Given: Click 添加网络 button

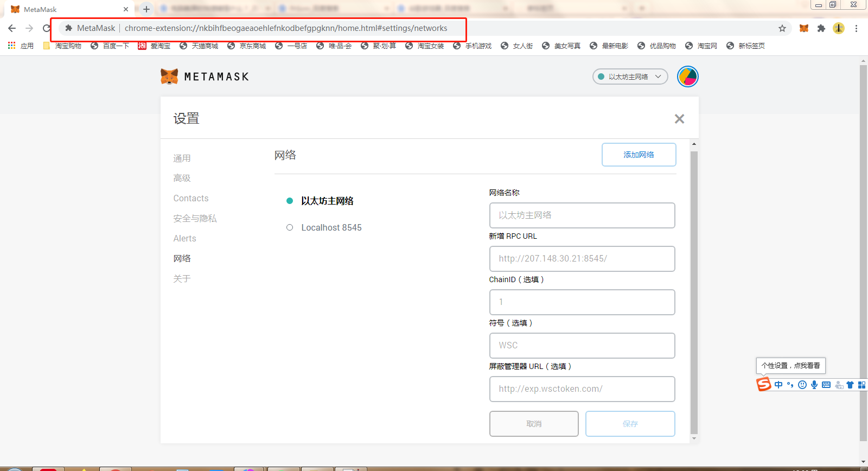Looking at the screenshot, I should tap(639, 155).
